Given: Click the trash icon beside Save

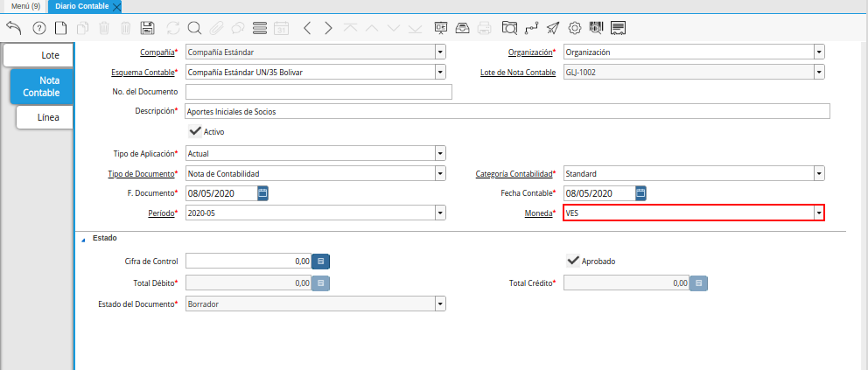Looking at the screenshot, I should click(x=126, y=28).
